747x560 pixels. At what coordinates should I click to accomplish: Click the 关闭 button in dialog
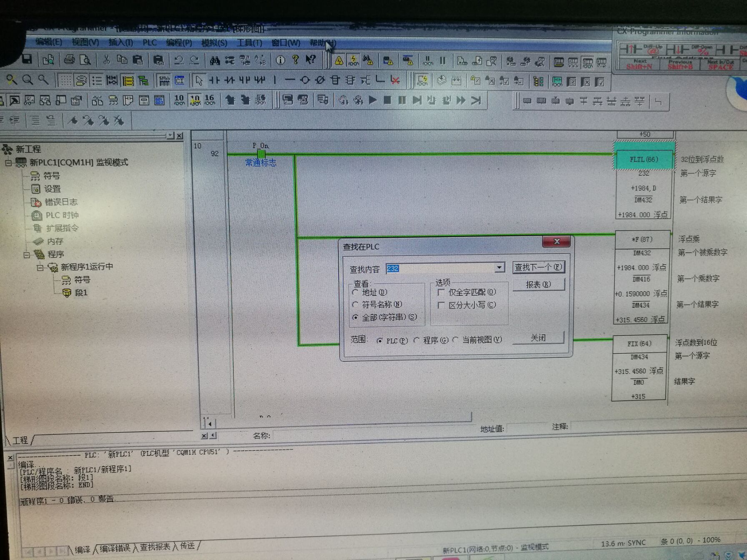pos(538,337)
